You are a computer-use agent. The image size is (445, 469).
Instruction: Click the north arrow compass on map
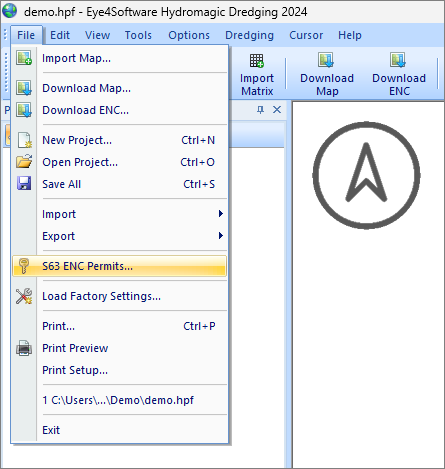click(x=366, y=175)
